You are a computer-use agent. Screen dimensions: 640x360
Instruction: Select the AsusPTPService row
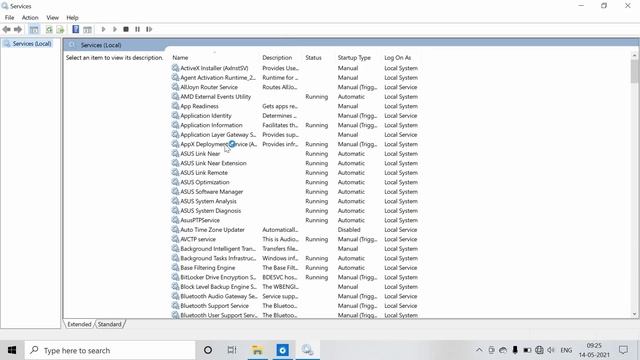[295, 220]
